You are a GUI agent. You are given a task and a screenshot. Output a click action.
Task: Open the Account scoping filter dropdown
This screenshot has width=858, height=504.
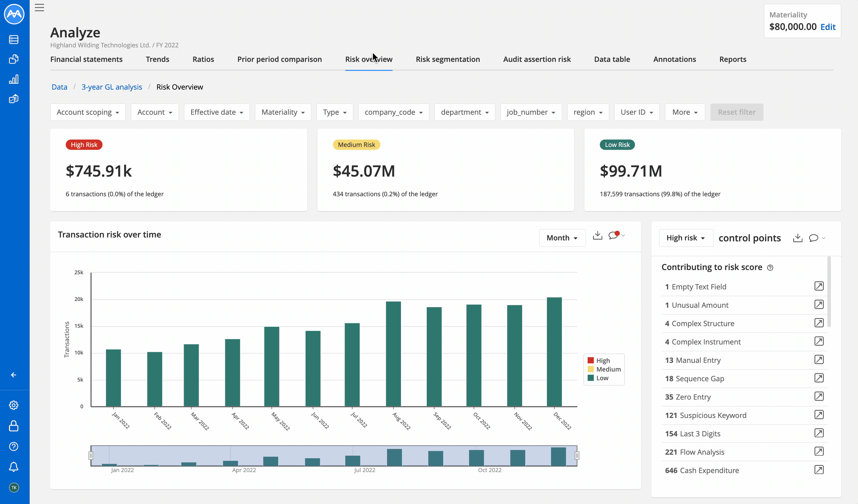pyautogui.click(x=87, y=112)
